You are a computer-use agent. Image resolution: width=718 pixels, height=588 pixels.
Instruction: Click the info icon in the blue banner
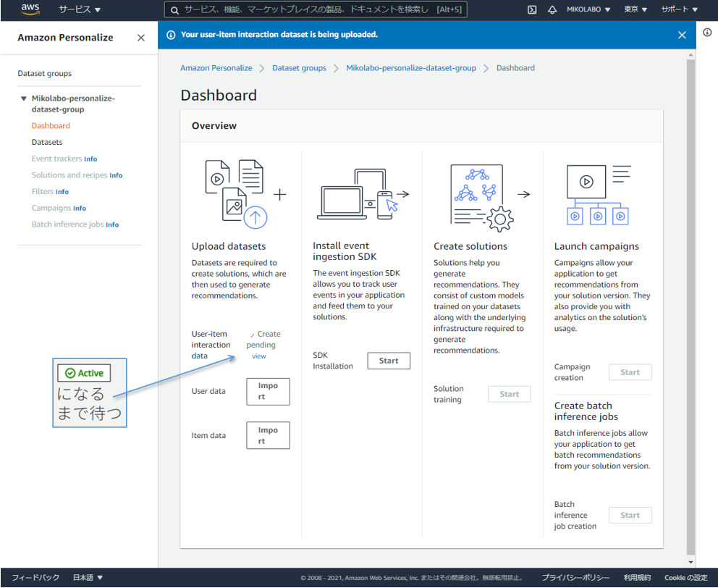pos(171,35)
